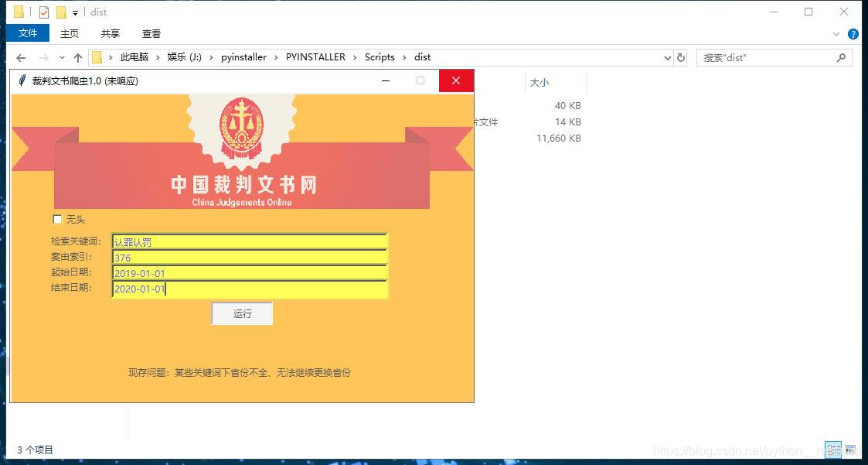
Task: Open the 文件 menu in Explorer
Action: coord(28,33)
